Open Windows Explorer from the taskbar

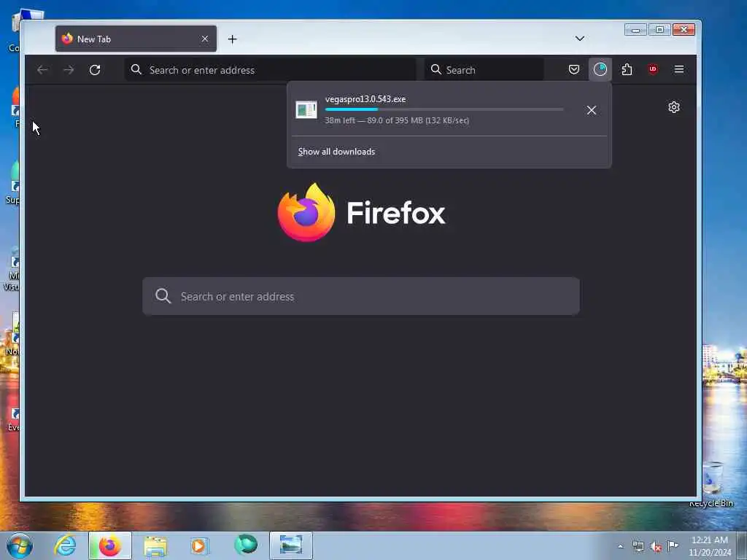155,545
